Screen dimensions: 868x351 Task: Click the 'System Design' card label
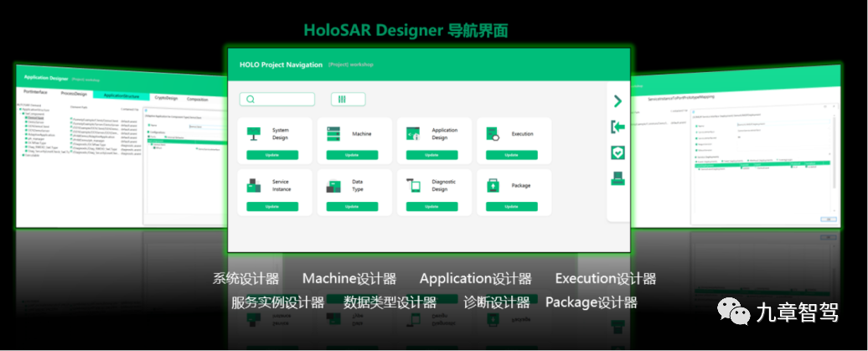pyautogui.click(x=280, y=134)
